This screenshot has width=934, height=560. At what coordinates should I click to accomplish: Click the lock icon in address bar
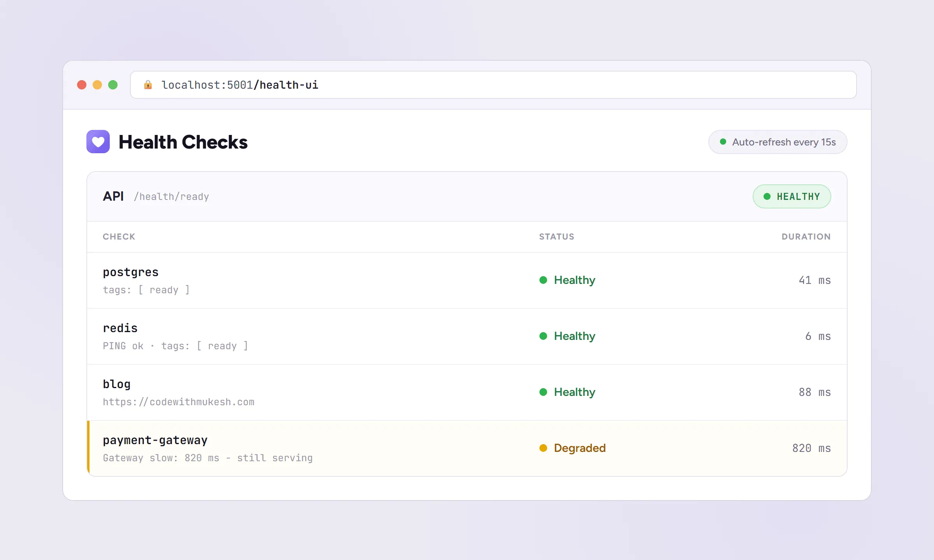click(148, 85)
